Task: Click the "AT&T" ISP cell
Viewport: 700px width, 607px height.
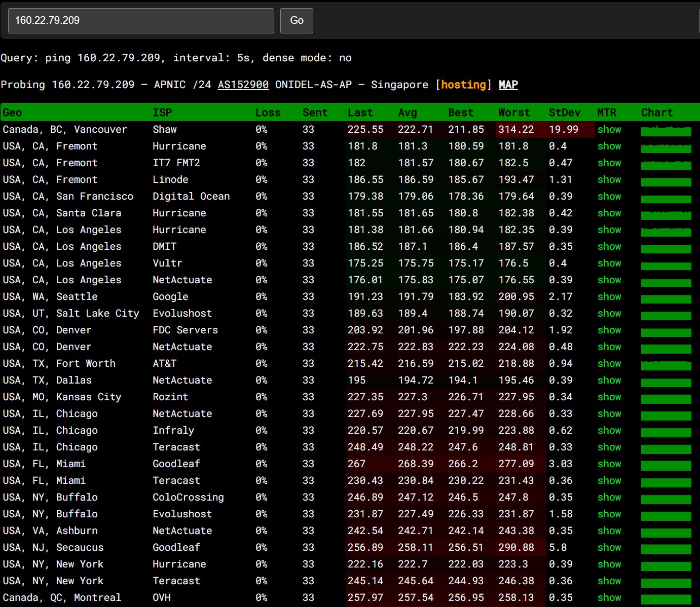Action: pyautogui.click(x=165, y=363)
